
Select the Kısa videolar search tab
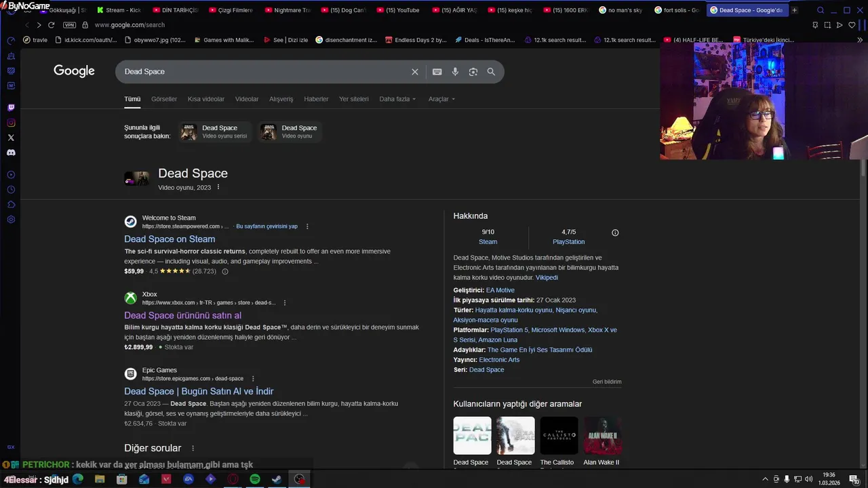click(206, 99)
